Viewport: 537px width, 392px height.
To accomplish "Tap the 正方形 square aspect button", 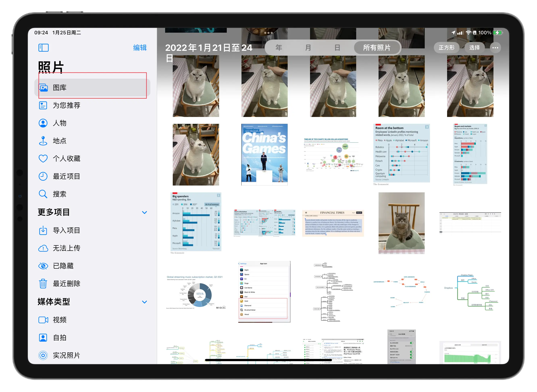I will [447, 48].
